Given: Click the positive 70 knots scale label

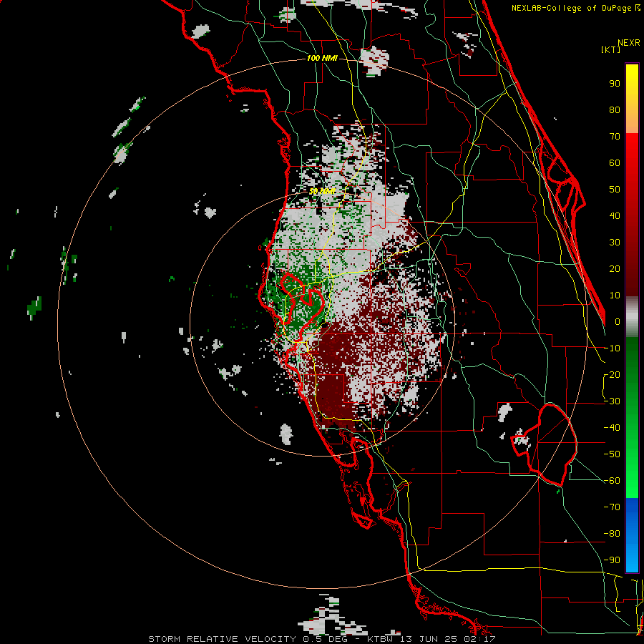Looking at the screenshot, I should (x=615, y=137).
